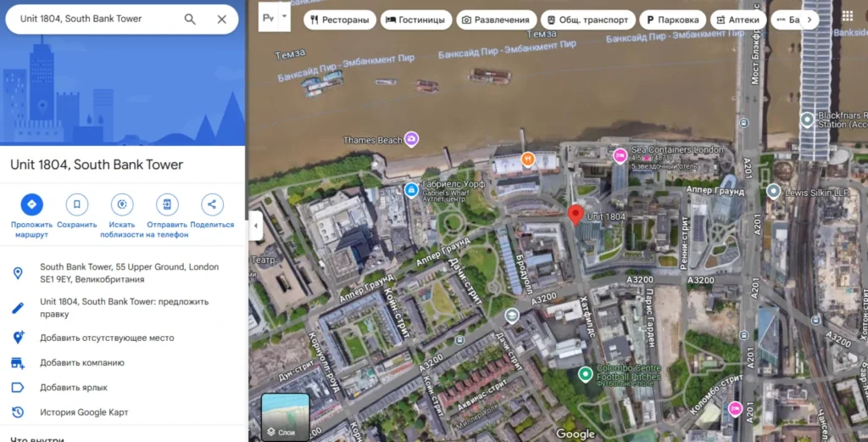Open История Google Карт
Viewport: 868px width, 442px height.
pos(84,412)
